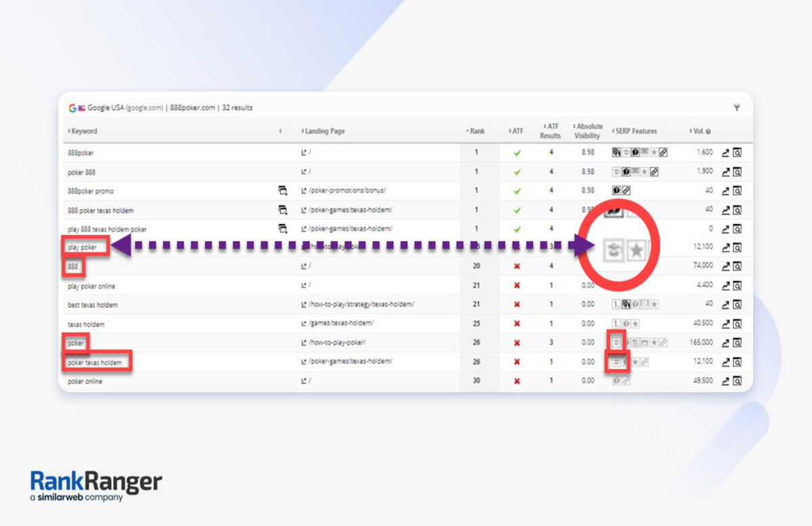Image resolution: width=812 pixels, height=526 pixels.
Task: Open SERP snapshot icon for 888 poker texas holdem
Action: (x=737, y=210)
